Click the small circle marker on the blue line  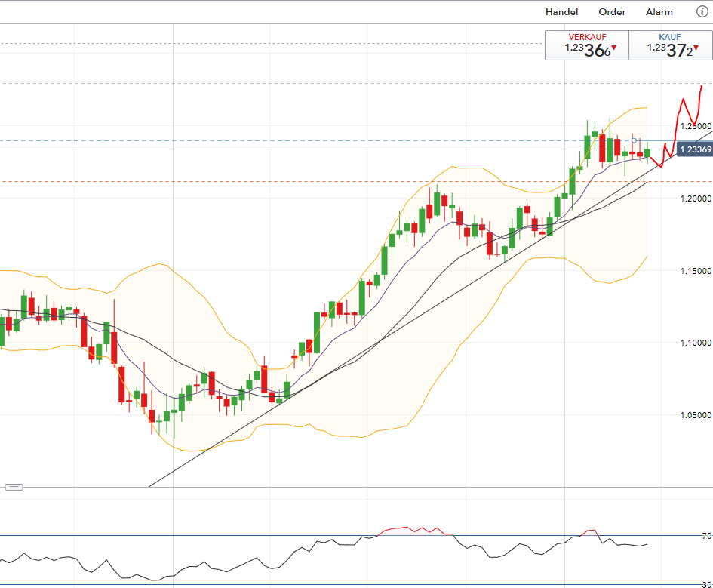pos(634,140)
